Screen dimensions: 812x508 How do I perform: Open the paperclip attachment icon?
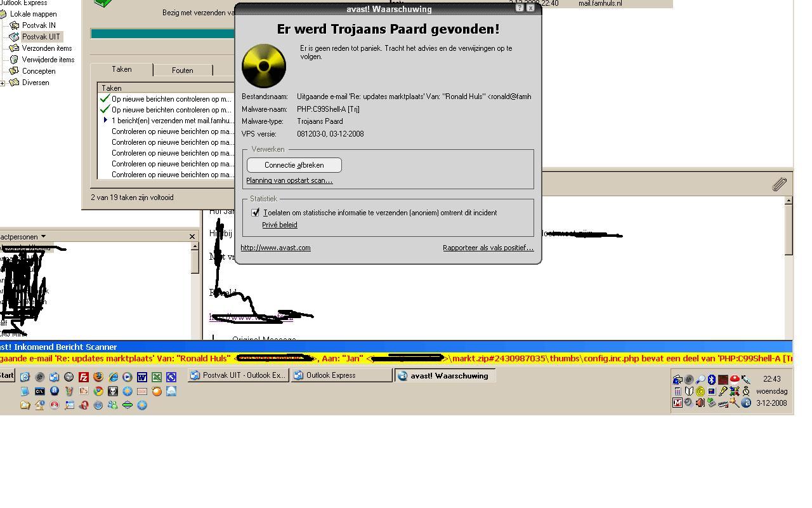click(x=780, y=184)
